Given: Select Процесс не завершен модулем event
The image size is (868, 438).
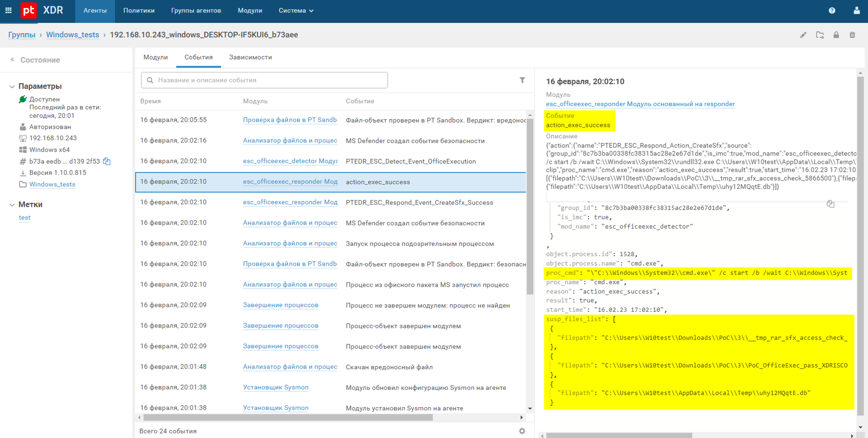Looking at the screenshot, I should pyautogui.click(x=331, y=305).
